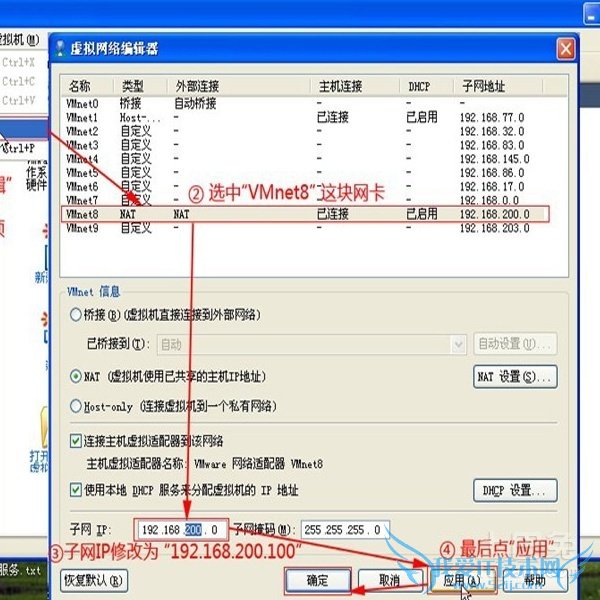
Task: Open DHCP 设置 button
Action: pyautogui.click(x=515, y=491)
